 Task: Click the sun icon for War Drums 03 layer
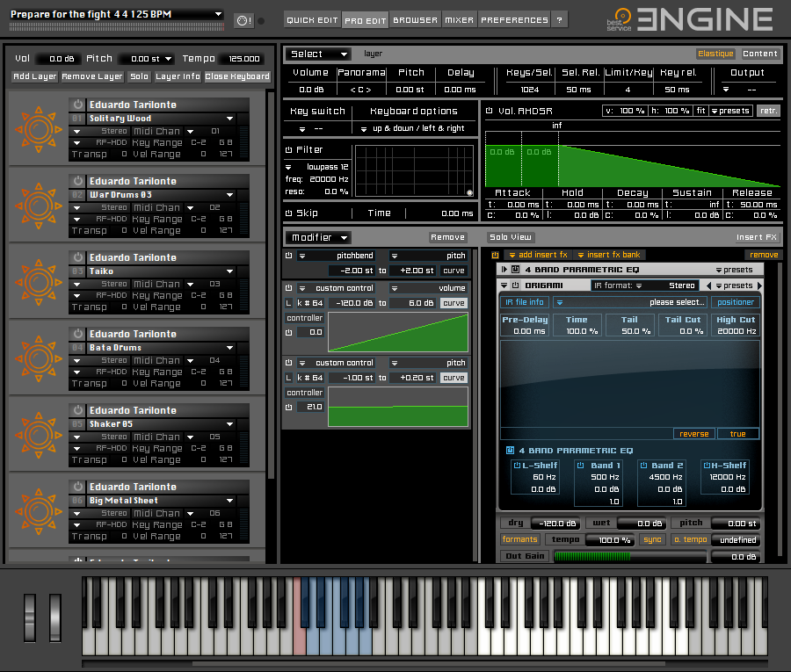click(x=39, y=206)
